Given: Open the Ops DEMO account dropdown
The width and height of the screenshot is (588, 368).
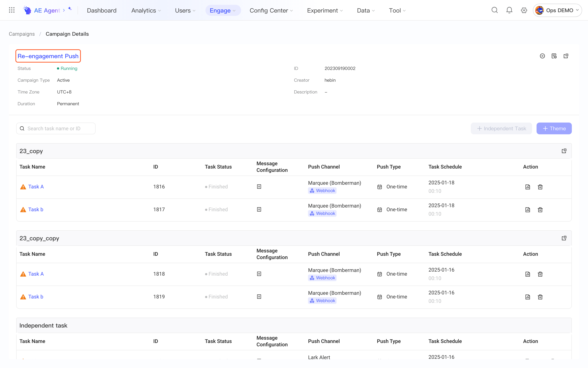Looking at the screenshot, I should [557, 10].
